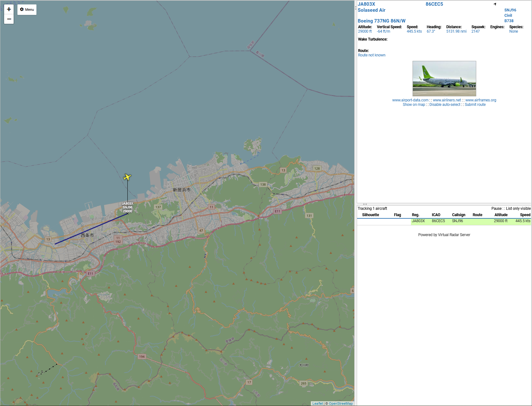
Task: Toggle List only visible option
Action: [x=518, y=209]
